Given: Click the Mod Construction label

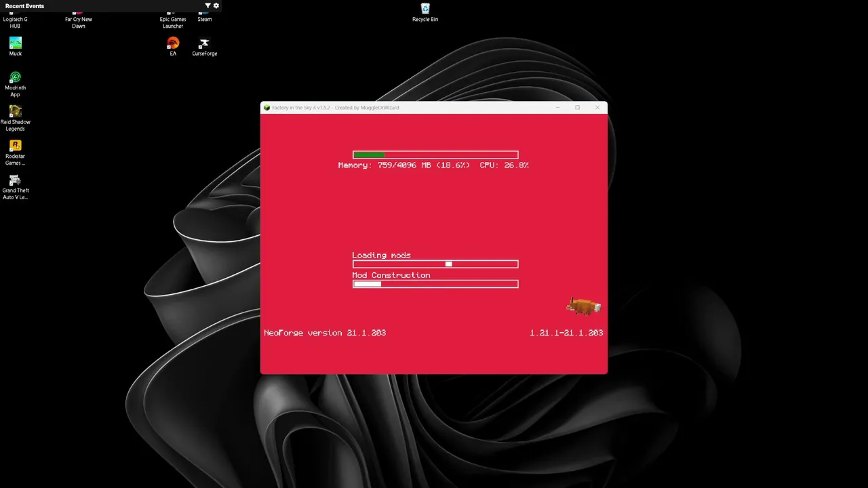Looking at the screenshot, I should 391,275.
